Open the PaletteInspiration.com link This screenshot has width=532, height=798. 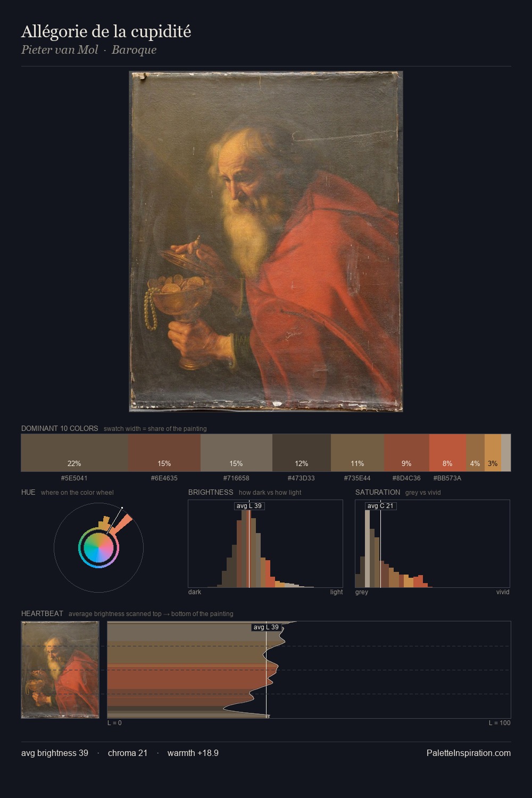point(469,753)
